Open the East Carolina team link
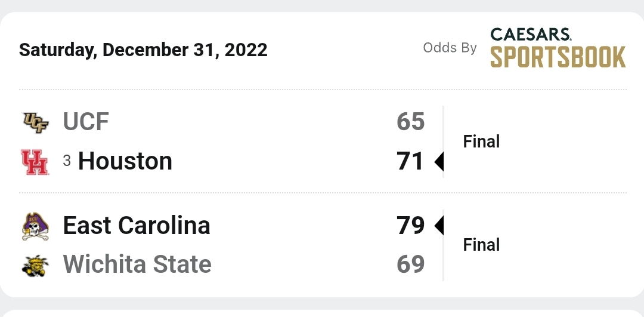 (x=137, y=225)
